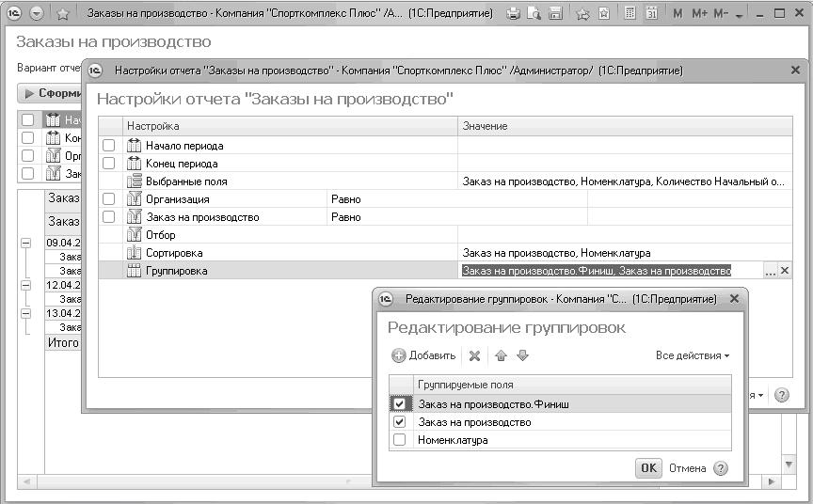This screenshot has width=813, height=504.
Task: Collapse the 09.04 group in report
Action: [25, 243]
